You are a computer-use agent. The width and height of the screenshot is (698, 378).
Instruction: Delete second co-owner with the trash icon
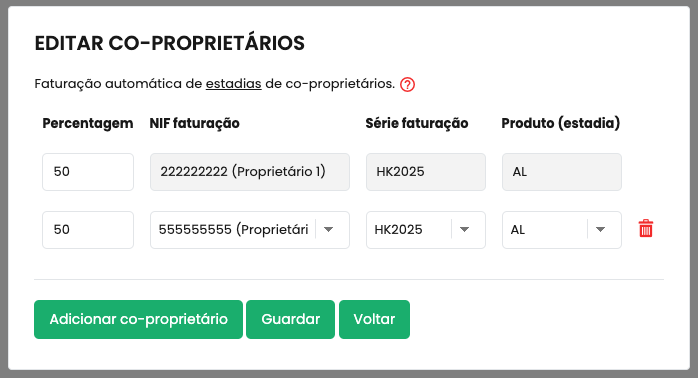[x=645, y=229]
